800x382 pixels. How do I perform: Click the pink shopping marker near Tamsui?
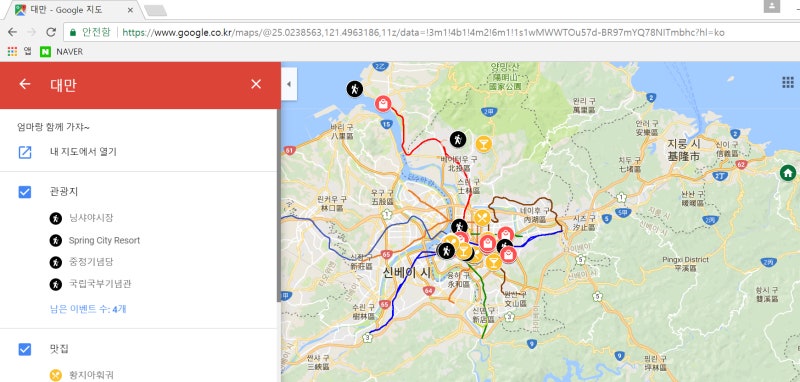pyautogui.click(x=383, y=104)
